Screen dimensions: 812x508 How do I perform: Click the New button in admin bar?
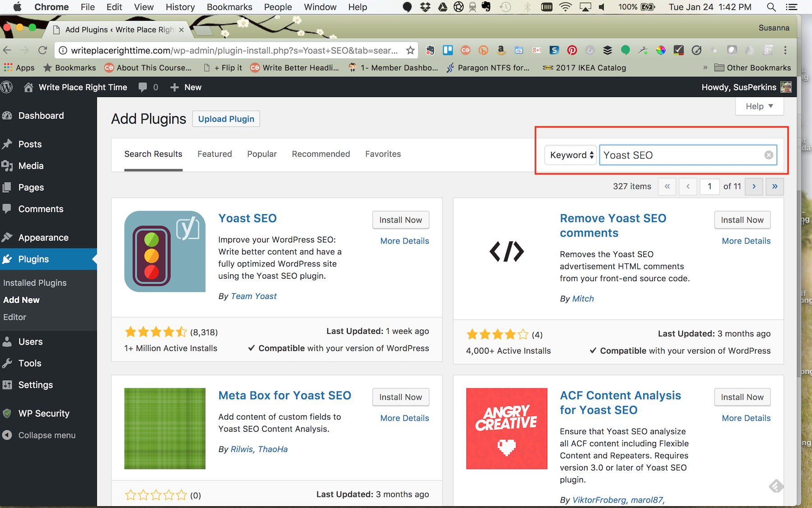(186, 87)
